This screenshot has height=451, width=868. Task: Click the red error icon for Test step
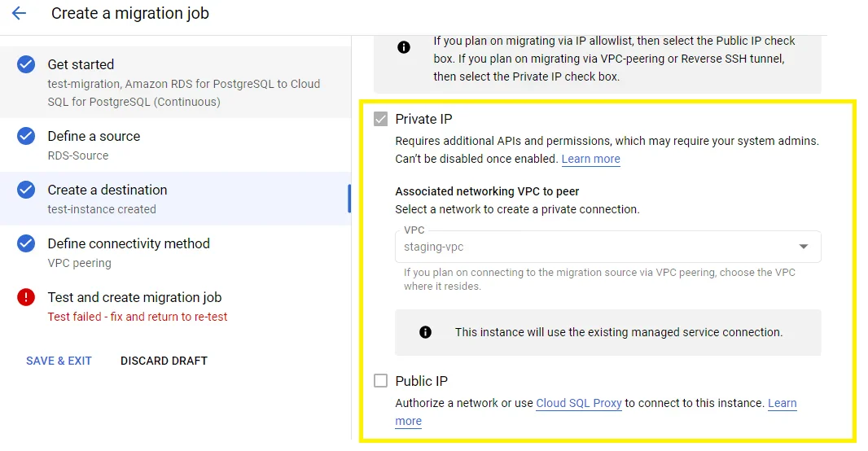[x=26, y=297]
